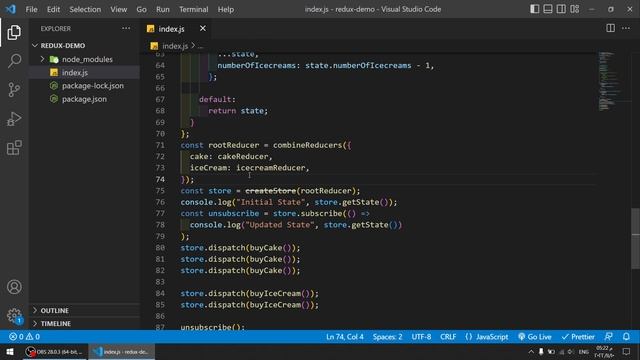Click the taskbar clock
Screen dimensions: 640x360
point(604,351)
